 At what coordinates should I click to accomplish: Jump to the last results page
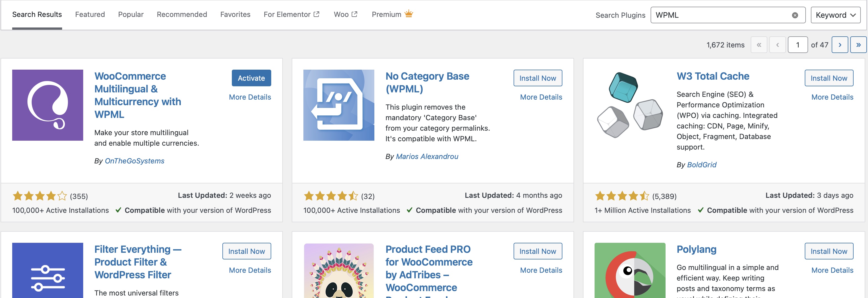(858, 45)
